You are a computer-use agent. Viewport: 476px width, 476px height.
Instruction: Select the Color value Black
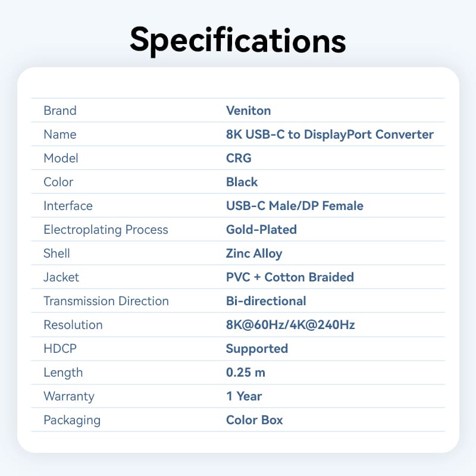(242, 182)
